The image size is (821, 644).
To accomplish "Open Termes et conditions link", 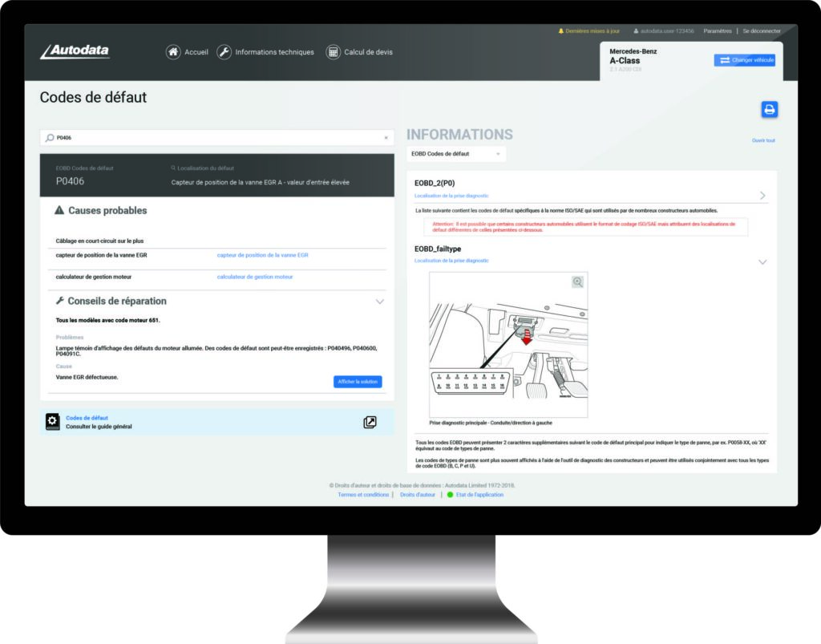I will (x=363, y=494).
